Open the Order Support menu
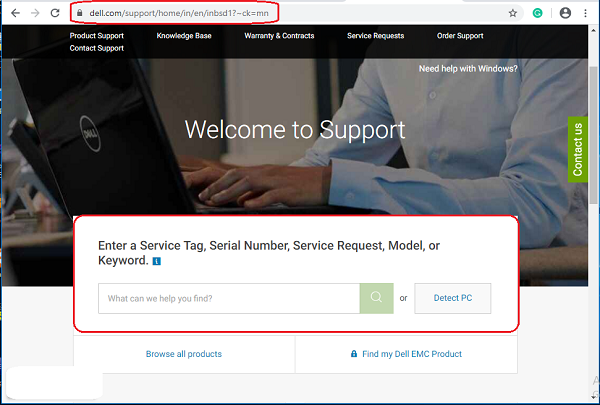This screenshot has width=600, height=405. (460, 36)
